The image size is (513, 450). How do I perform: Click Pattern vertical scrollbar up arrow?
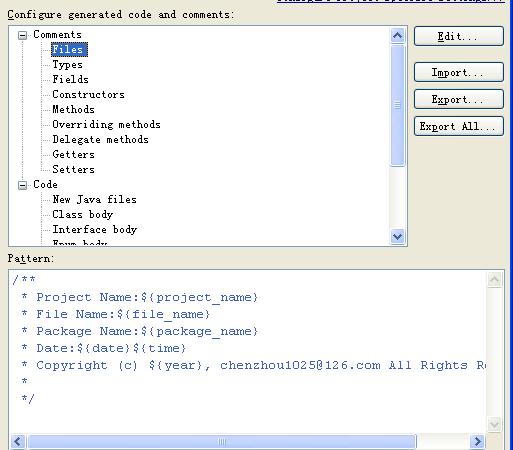(x=494, y=279)
